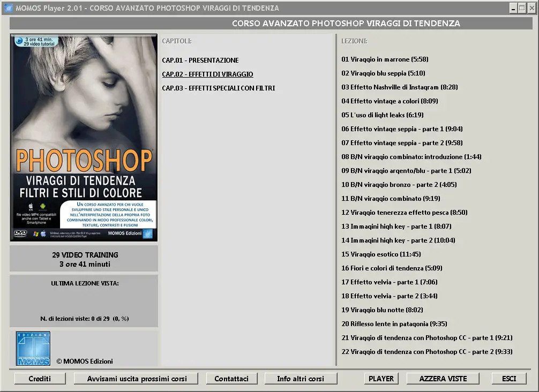Open the Contattaci button
This screenshot has height=392, width=539.
231,379
